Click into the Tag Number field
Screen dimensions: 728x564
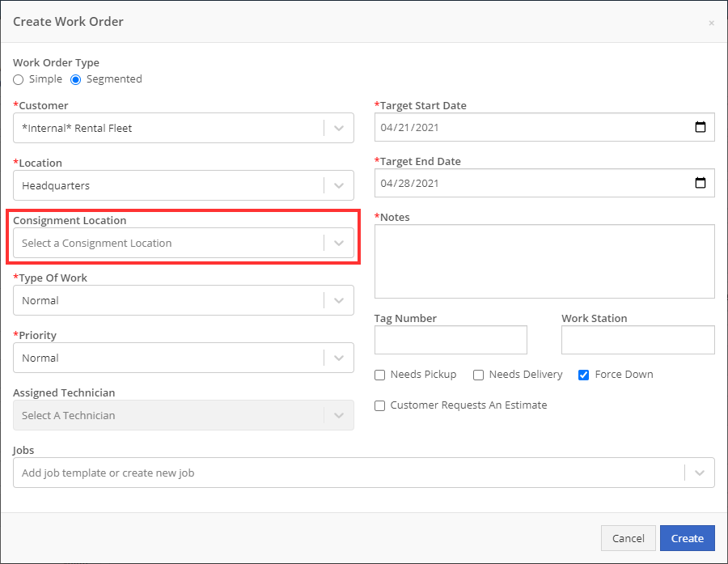[451, 340]
